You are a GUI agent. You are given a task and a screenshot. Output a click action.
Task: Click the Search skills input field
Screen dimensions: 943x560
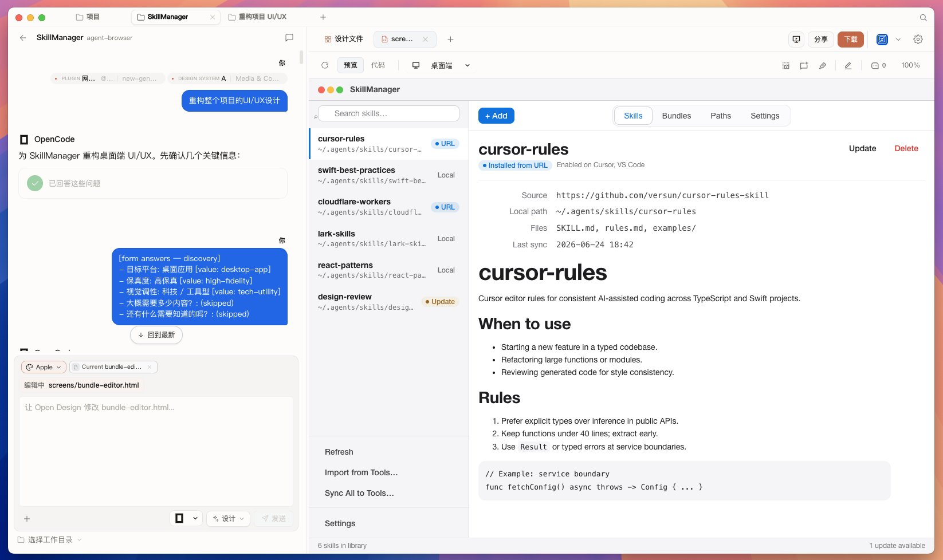pyautogui.click(x=388, y=113)
